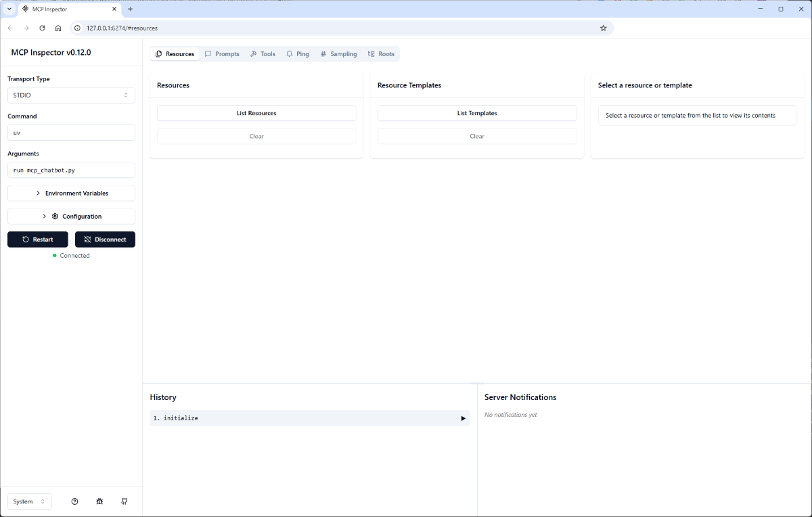Click the 'Select a resource or template' heading

point(645,85)
